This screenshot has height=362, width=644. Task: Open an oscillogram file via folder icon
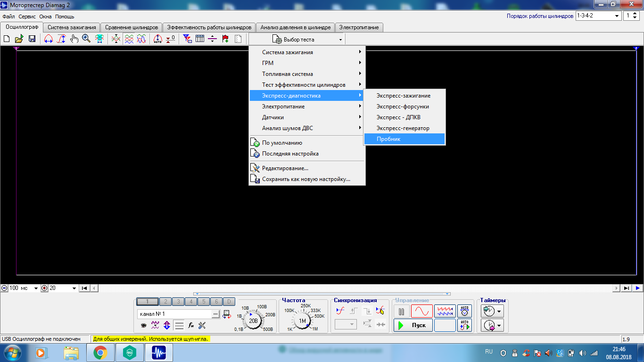coord(19,39)
